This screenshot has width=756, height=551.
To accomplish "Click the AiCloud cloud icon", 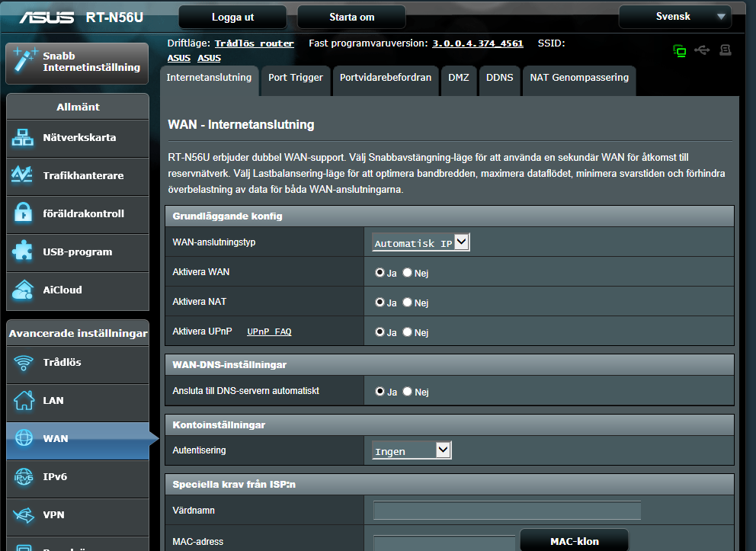I will [23, 290].
